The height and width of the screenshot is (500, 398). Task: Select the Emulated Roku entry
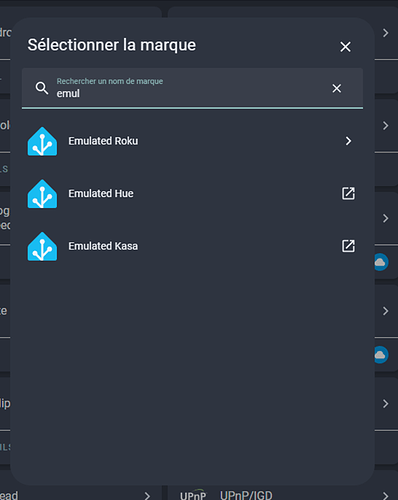(192, 141)
